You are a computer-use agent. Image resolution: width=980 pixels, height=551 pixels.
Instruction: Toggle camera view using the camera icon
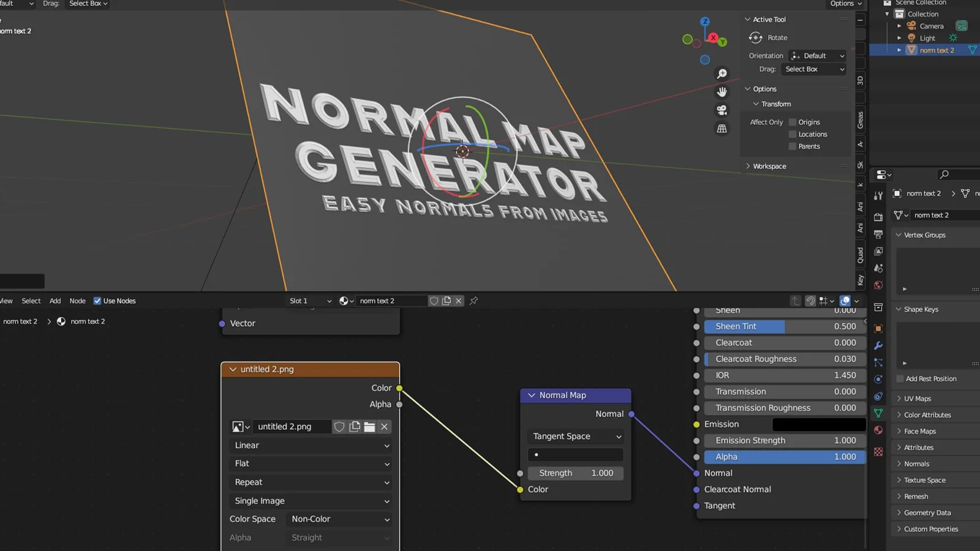[x=722, y=110]
